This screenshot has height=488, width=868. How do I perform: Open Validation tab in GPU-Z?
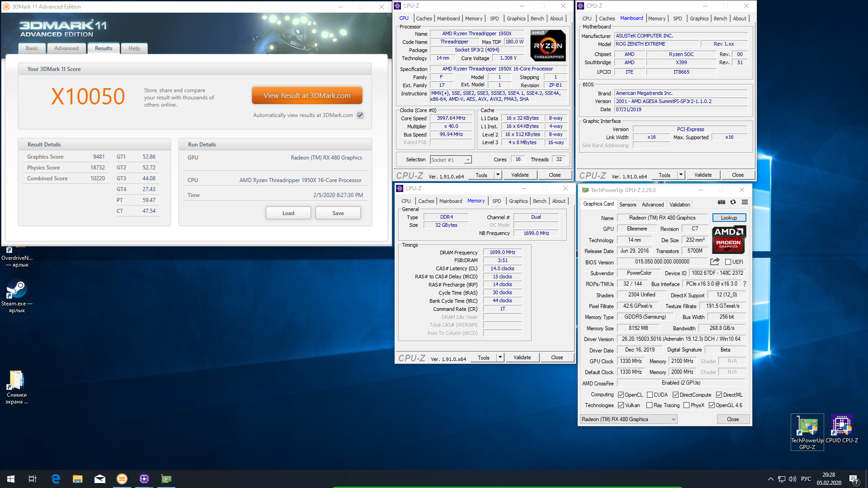(x=679, y=205)
